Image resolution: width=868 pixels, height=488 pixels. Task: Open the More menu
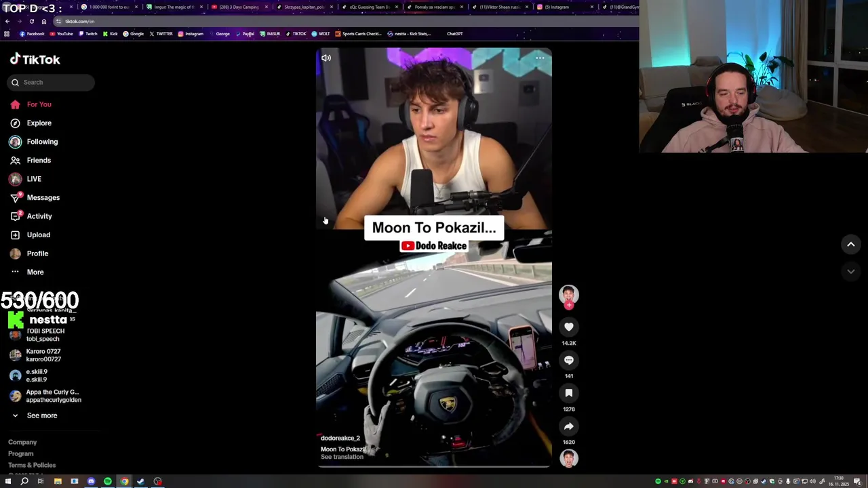35,272
